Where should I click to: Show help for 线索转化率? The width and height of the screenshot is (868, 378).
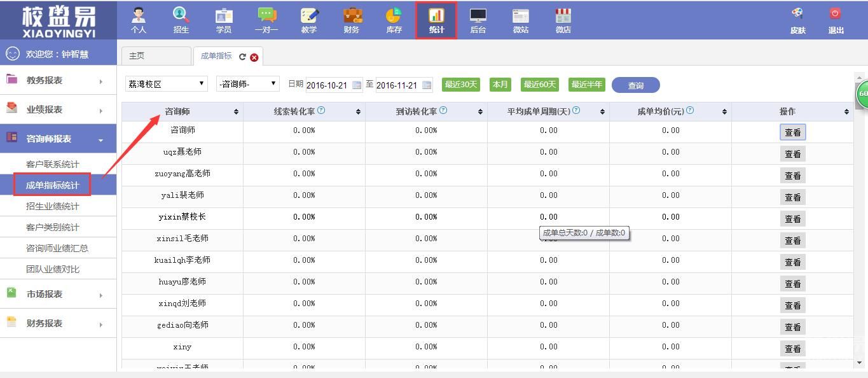pyautogui.click(x=321, y=110)
